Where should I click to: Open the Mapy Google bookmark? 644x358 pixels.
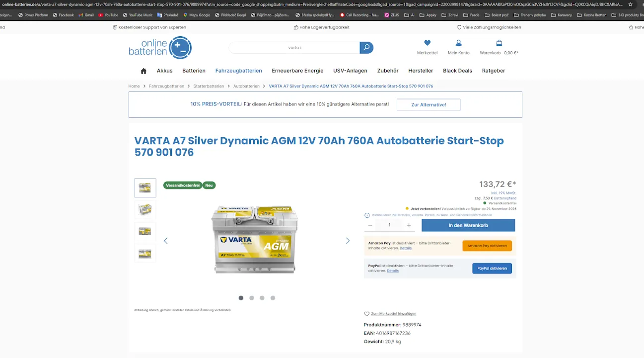point(197,15)
